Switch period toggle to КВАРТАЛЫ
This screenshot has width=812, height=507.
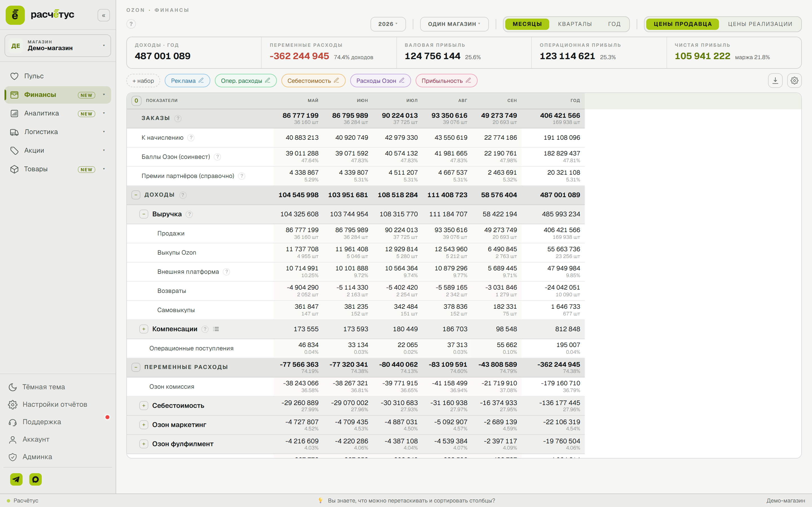coord(575,24)
